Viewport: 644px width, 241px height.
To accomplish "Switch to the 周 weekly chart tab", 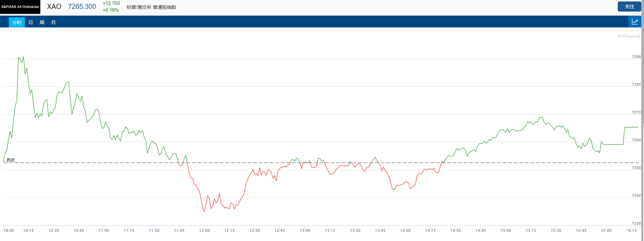I will (42, 22).
